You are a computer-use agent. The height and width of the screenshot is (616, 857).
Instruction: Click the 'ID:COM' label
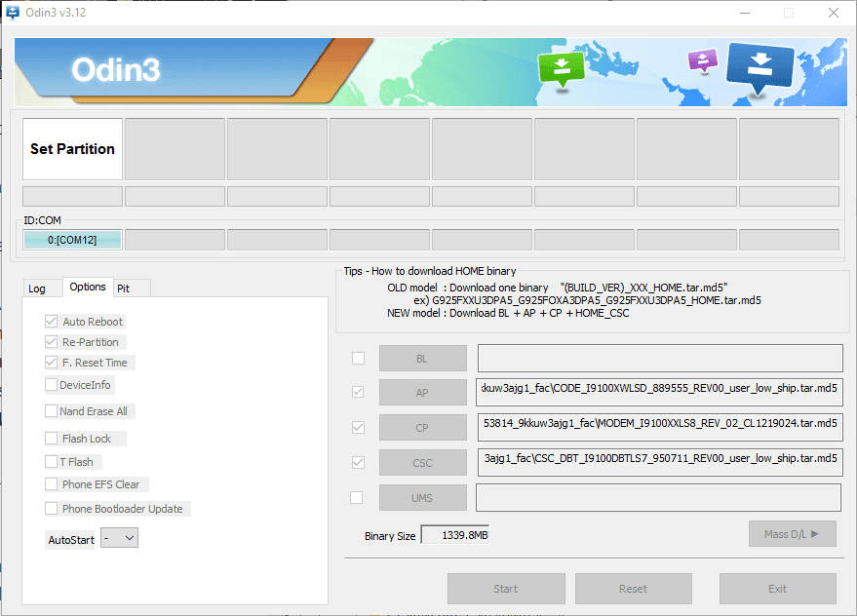42,220
